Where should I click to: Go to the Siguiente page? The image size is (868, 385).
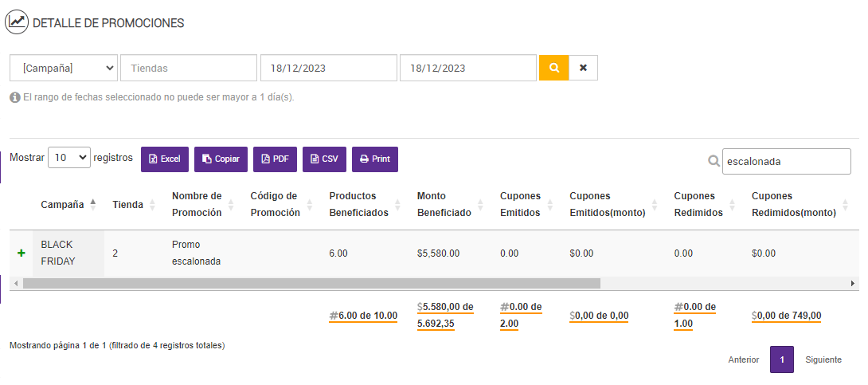click(x=823, y=359)
